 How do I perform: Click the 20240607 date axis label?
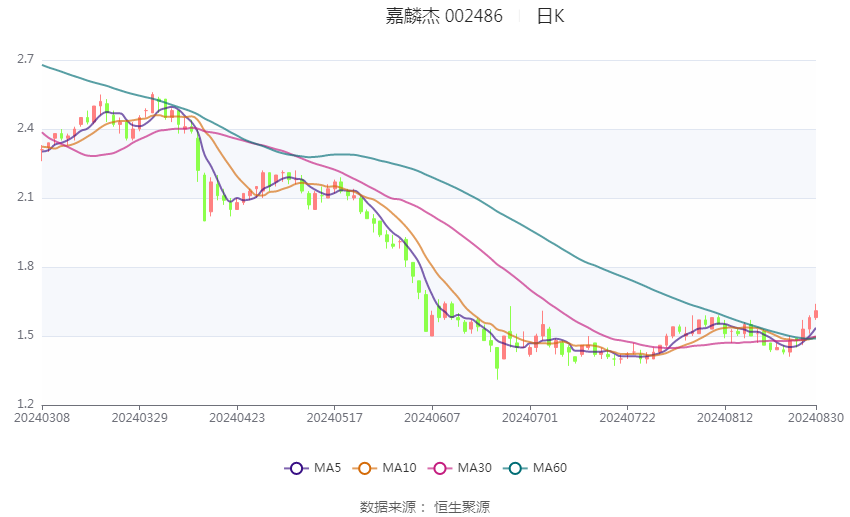pyautogui.click(x=432, y=418)
